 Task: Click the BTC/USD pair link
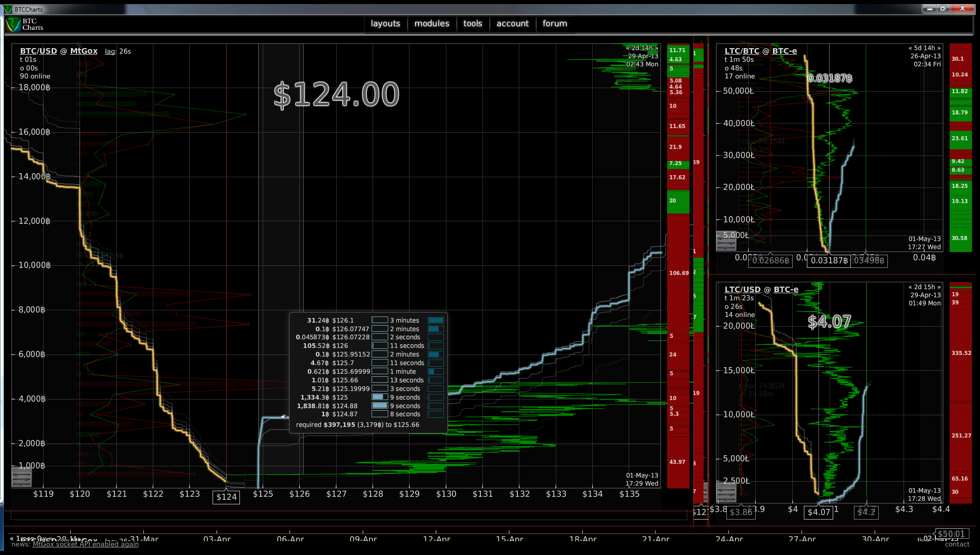click(x=38, y=51)
